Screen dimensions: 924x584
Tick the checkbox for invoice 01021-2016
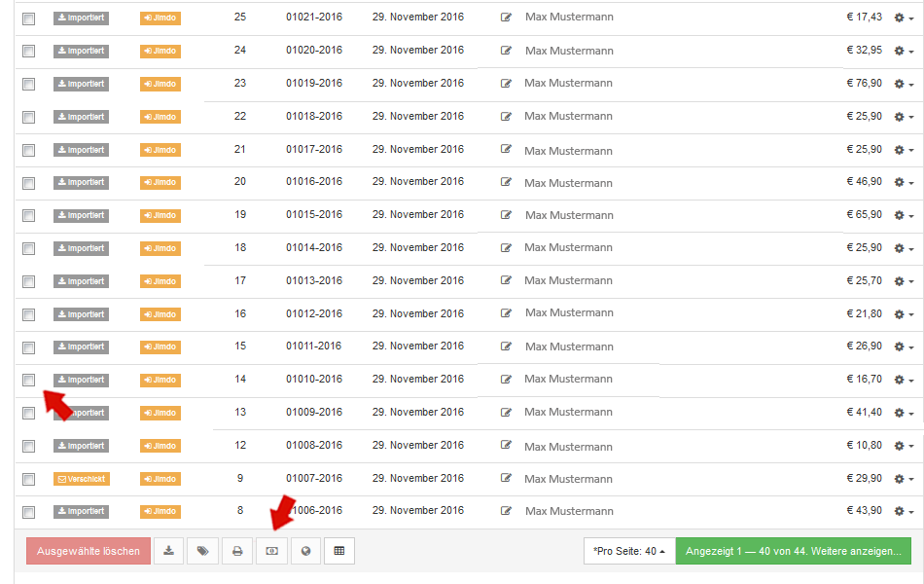(x=29, y=18)
